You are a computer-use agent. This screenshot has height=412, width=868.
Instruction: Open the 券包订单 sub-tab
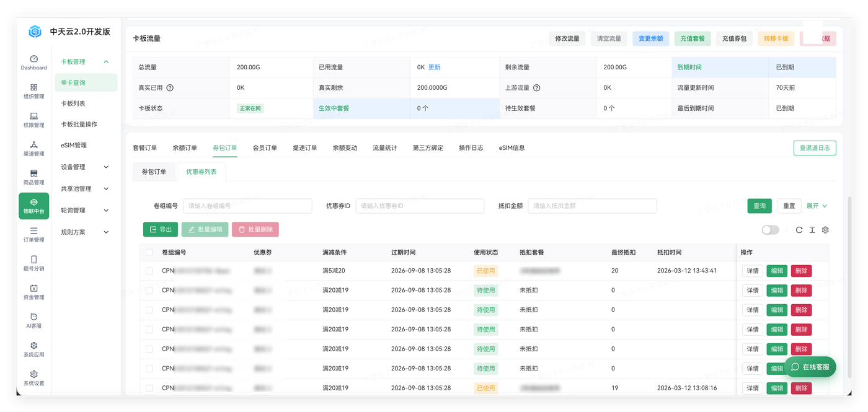coord(154,172)
